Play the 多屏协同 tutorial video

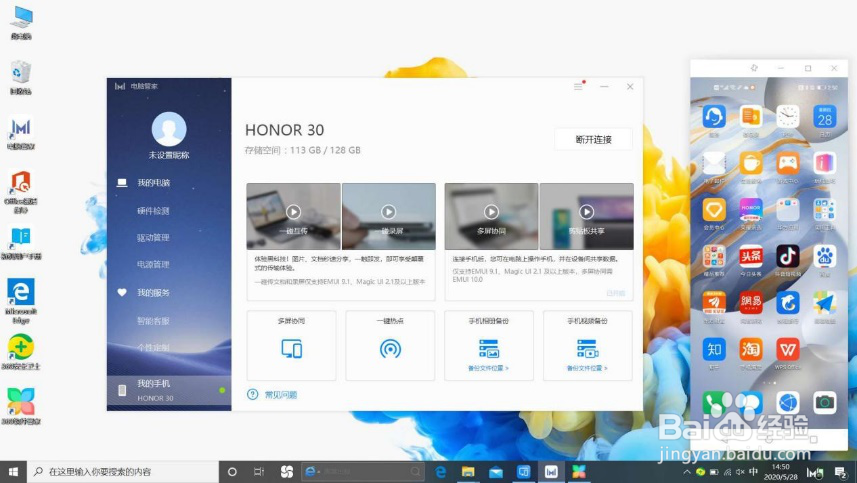tap(491, 212)
